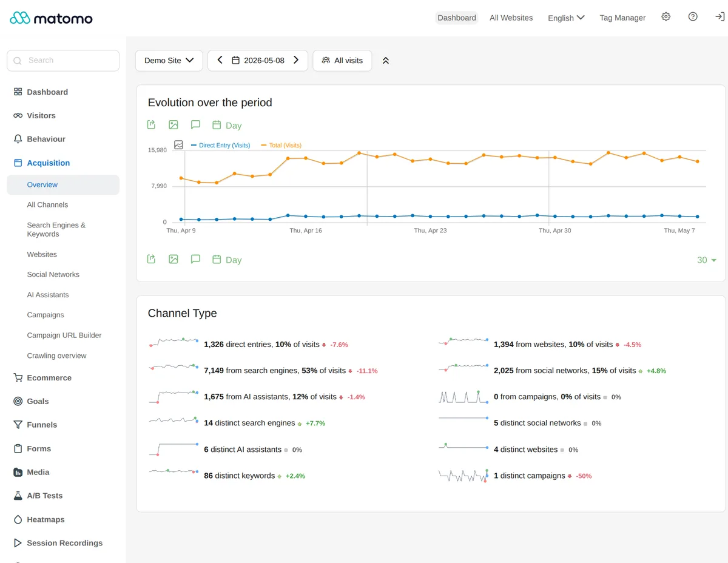The height and width of the screenshot is (563, 728).
Task: Collapse the Acquisition sidebar menu
Action: (63, 163)
